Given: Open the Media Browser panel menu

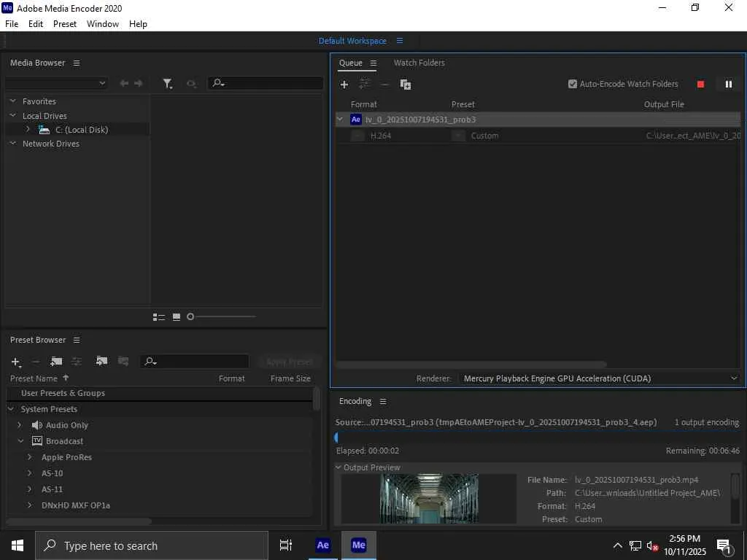Looking at the screenshot, I should [x=77, y=63].
